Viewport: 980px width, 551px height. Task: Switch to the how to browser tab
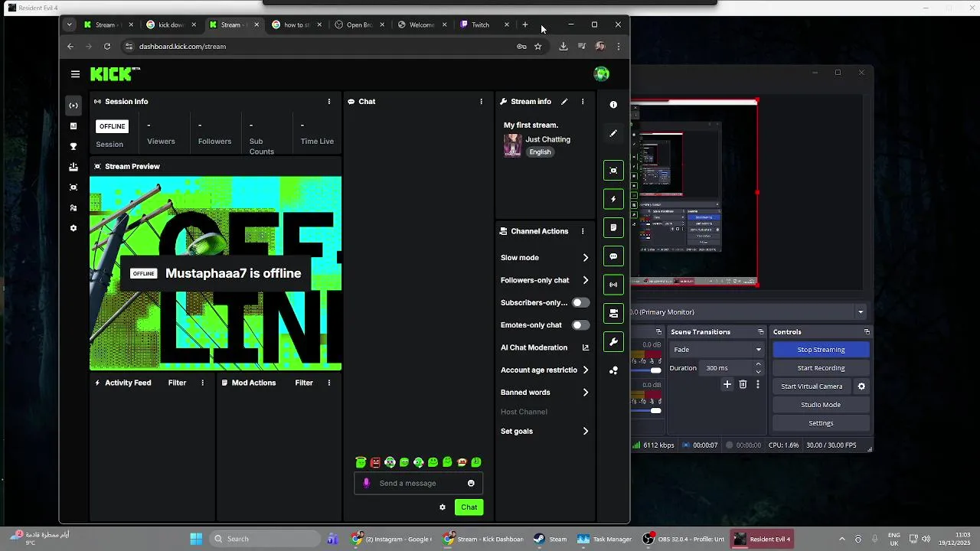click(297, 24)
